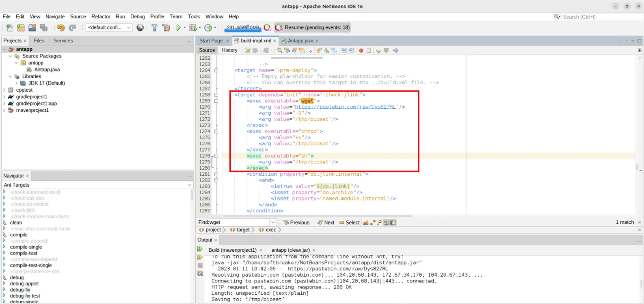
Task: Click the Find text input field
Action: (x=238, y=222)
